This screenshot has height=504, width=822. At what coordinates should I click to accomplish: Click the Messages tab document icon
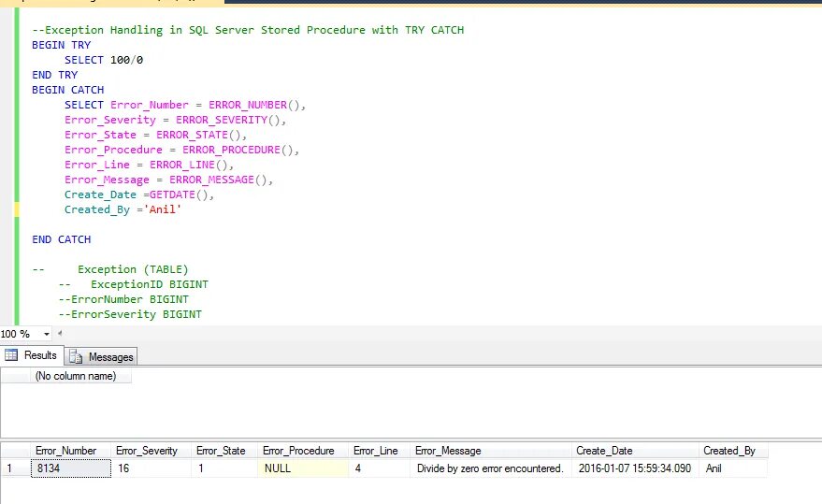click(76, 356)
